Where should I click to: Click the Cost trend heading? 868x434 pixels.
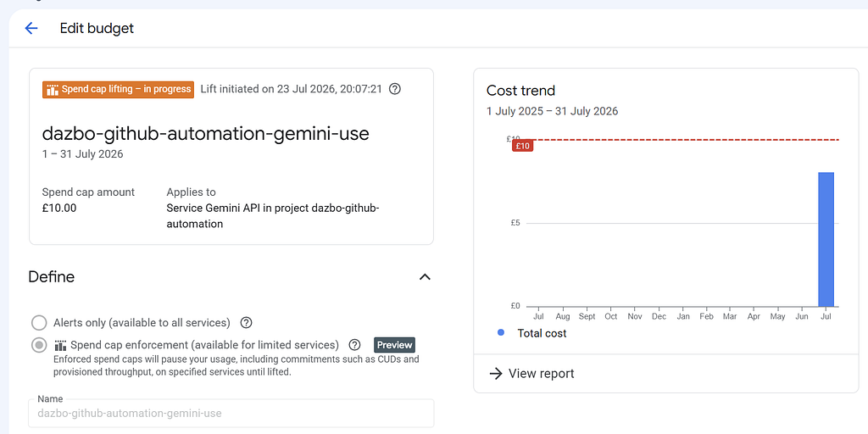click(520, 90)
